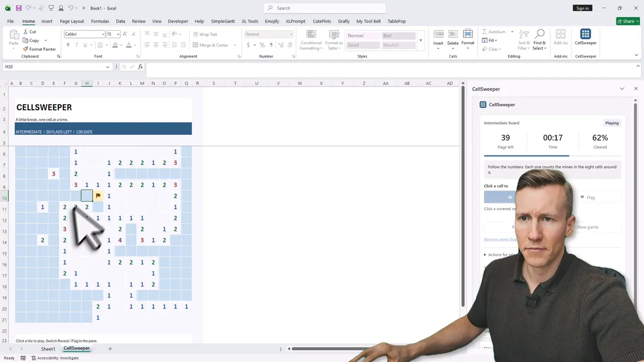Click the Fill Color paint bucket
This screenshot has width=644, height=362.
[x=115, y=45]
